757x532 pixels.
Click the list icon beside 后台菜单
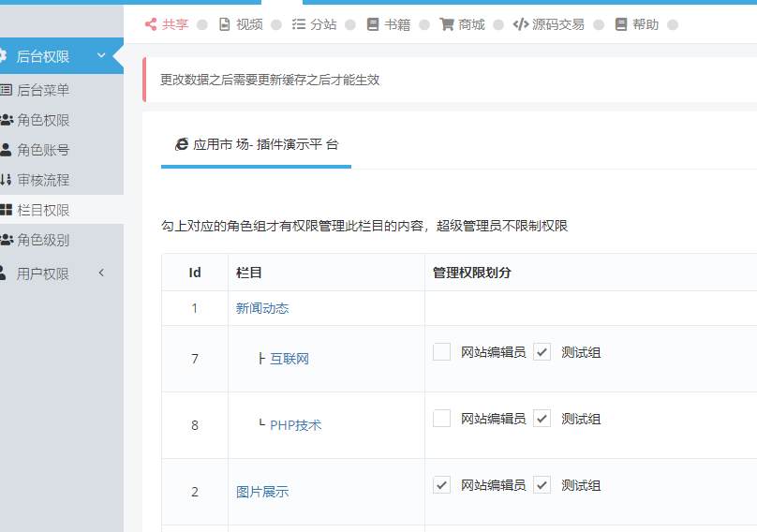(x=6, y=90)
